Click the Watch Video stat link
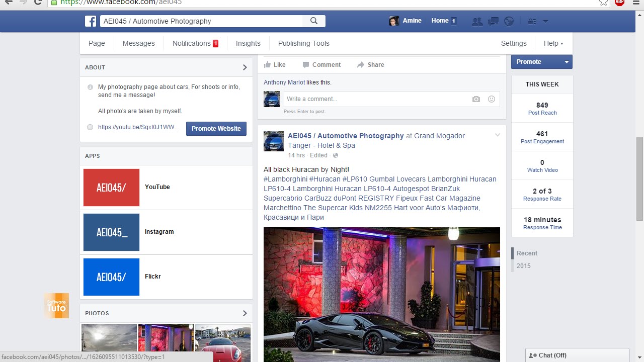This screenshot has height=362, width=644. 542,170
